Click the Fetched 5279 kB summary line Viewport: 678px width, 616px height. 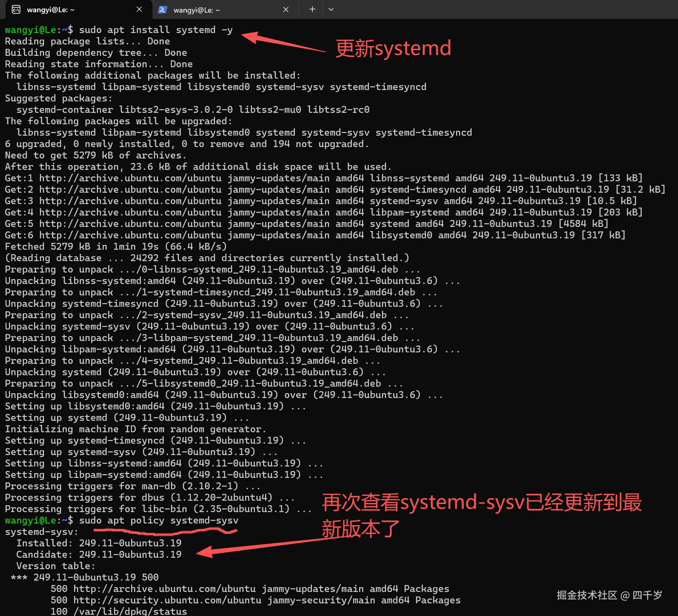[x=115, y=246]
